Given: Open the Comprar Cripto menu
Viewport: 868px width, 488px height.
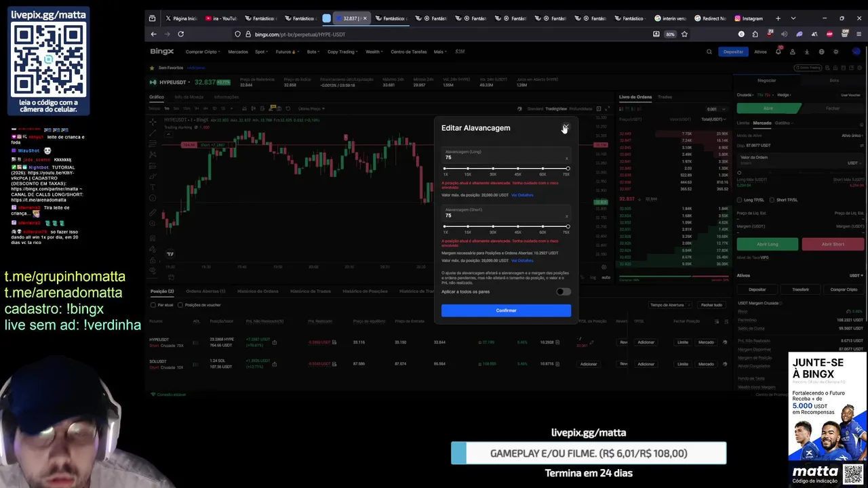Looking at the screenshot, I should pos(203,52).
